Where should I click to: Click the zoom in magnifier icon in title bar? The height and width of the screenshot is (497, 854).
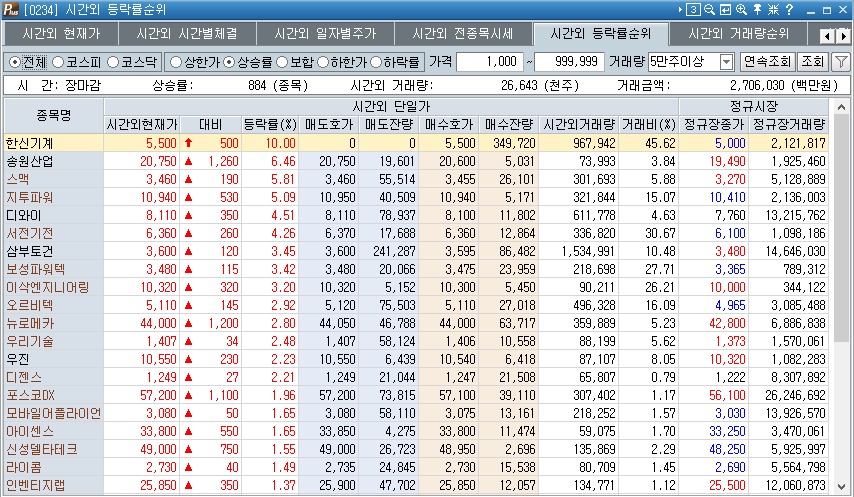[741, 9]
